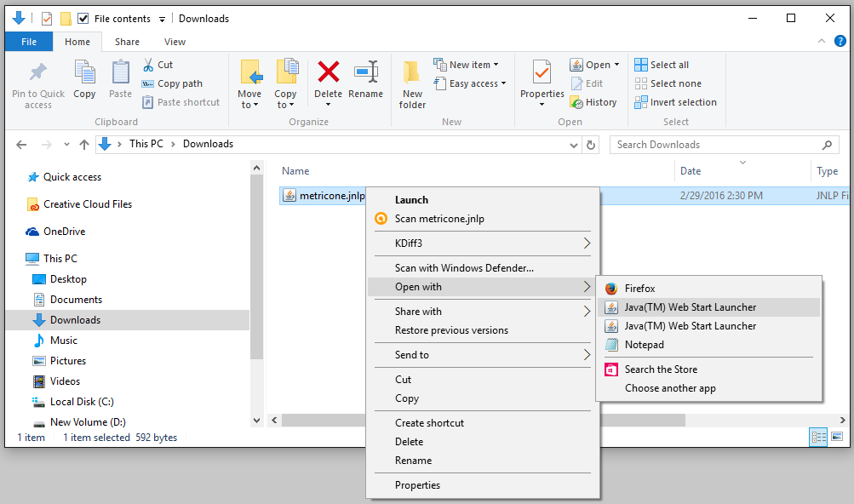Click the horizontal scrollbar right arrow
Viewport: 854px width, 504px height.
point(843,420)
